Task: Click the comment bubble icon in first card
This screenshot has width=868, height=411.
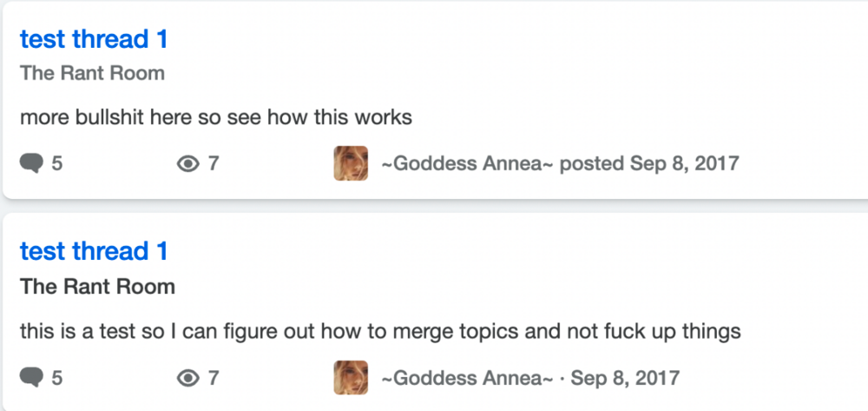Action: coord(31,164)
